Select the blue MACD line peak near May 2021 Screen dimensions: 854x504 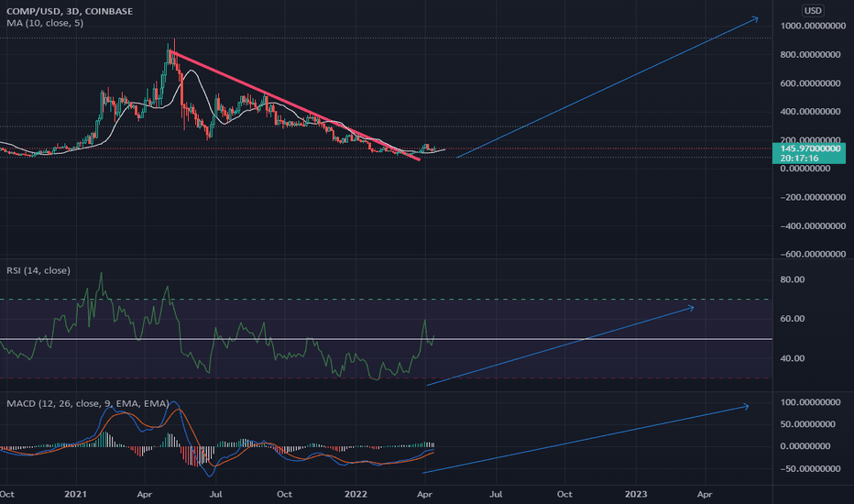173,402
